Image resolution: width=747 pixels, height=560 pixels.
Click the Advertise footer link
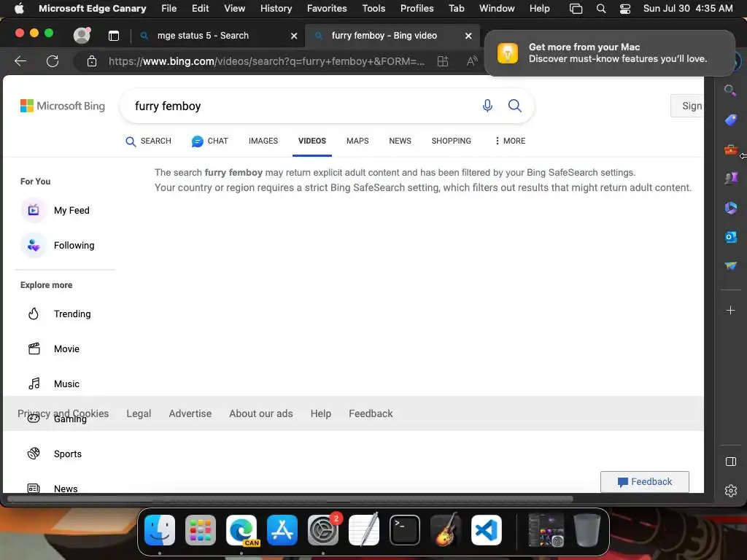click(190, 413)
